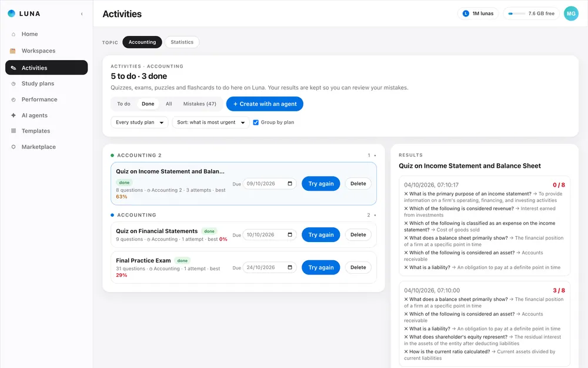Open the 04/10/2026, 07:10:17 result attempt
Screen dimensions: 588x368
pyautogui.click(x=485, y=226)
